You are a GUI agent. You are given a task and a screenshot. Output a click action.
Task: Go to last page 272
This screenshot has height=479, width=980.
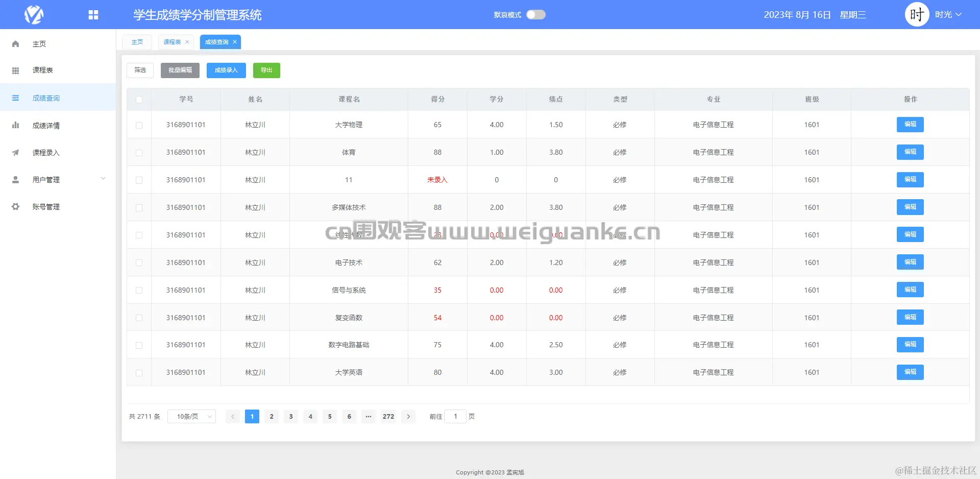click(388, 417)
